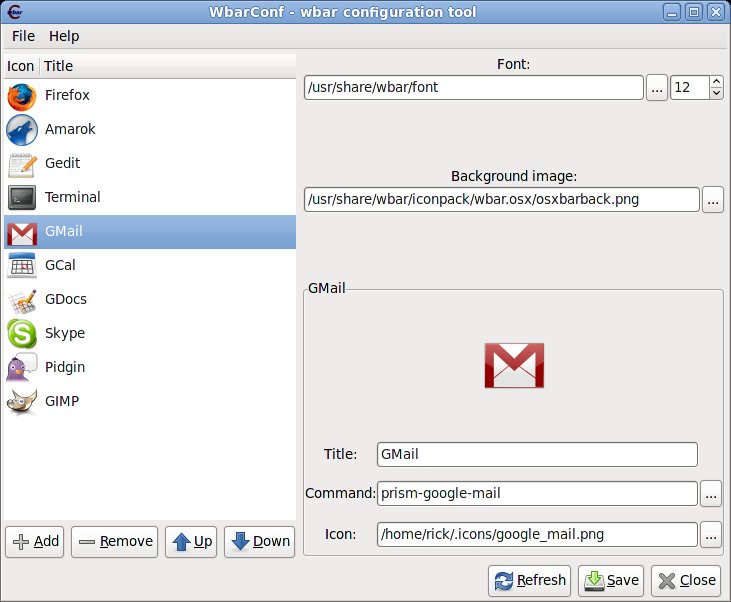Focus the Background image path field

click(502, 200)
